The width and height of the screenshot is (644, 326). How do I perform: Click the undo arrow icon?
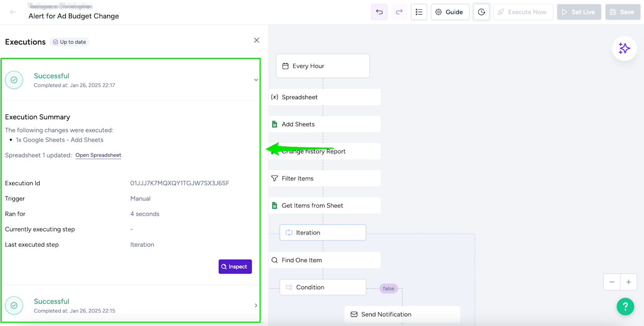coord(379,12)
